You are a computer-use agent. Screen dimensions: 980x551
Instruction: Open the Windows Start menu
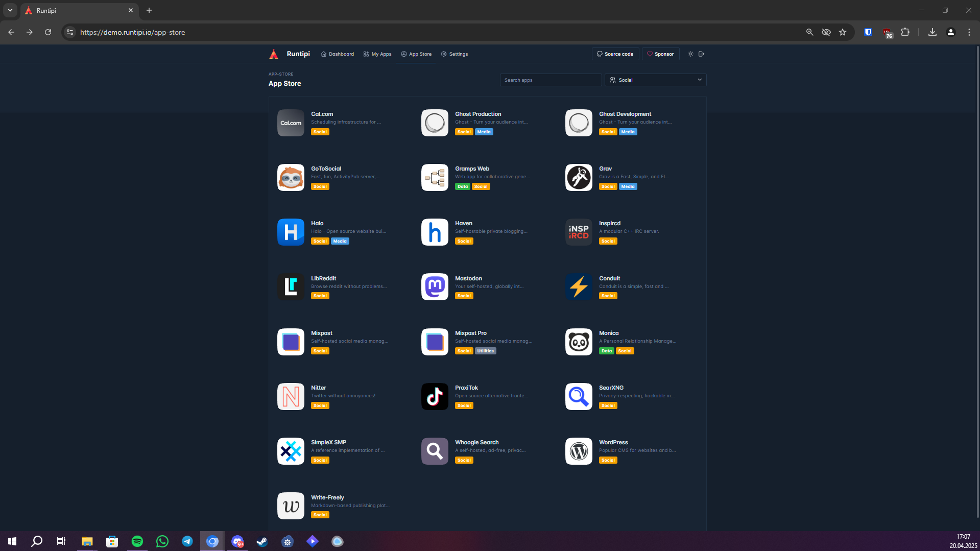(x=12, y=541)
